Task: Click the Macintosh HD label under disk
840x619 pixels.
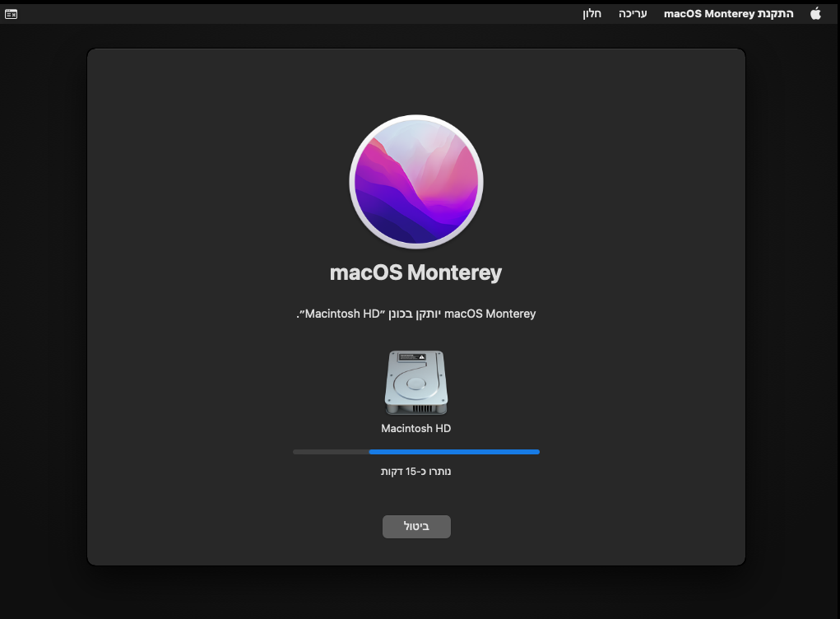Action: pos(415,428)
